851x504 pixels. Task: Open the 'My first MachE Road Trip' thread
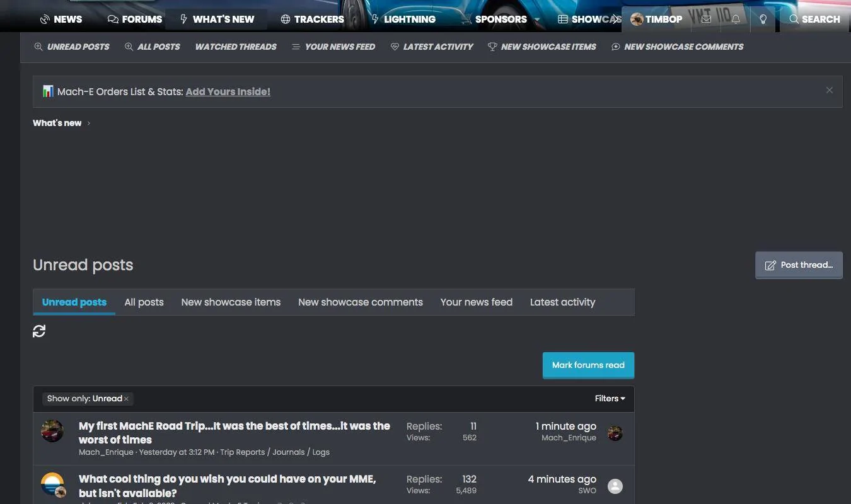[x=234, y=433]
